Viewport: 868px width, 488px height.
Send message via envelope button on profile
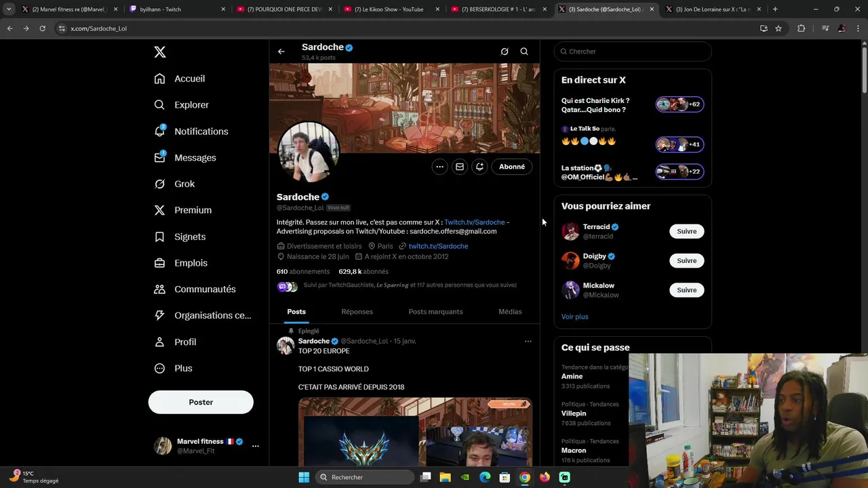460,167
